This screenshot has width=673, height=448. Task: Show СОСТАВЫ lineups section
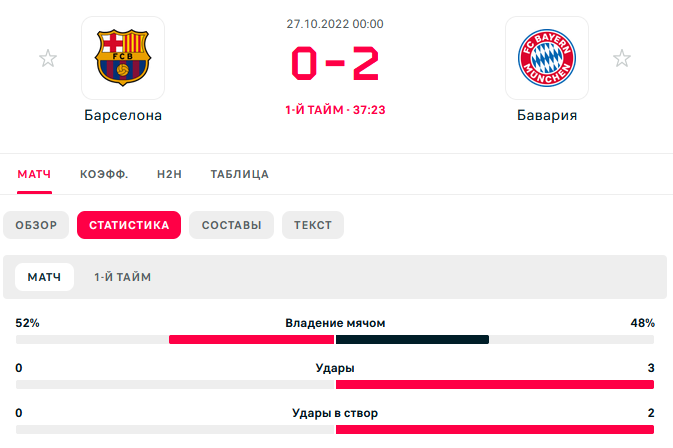[x=231, y=225]
